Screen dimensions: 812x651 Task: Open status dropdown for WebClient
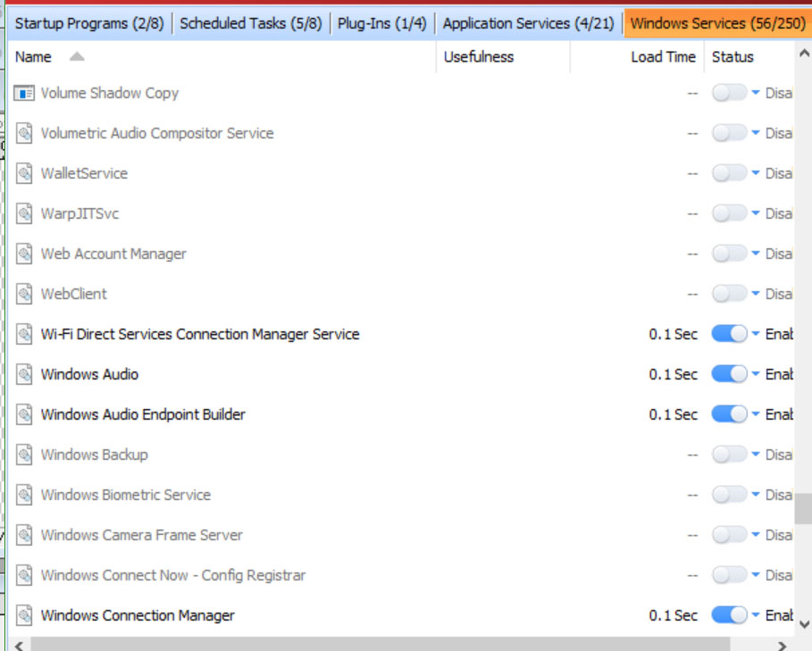point(756,294)
